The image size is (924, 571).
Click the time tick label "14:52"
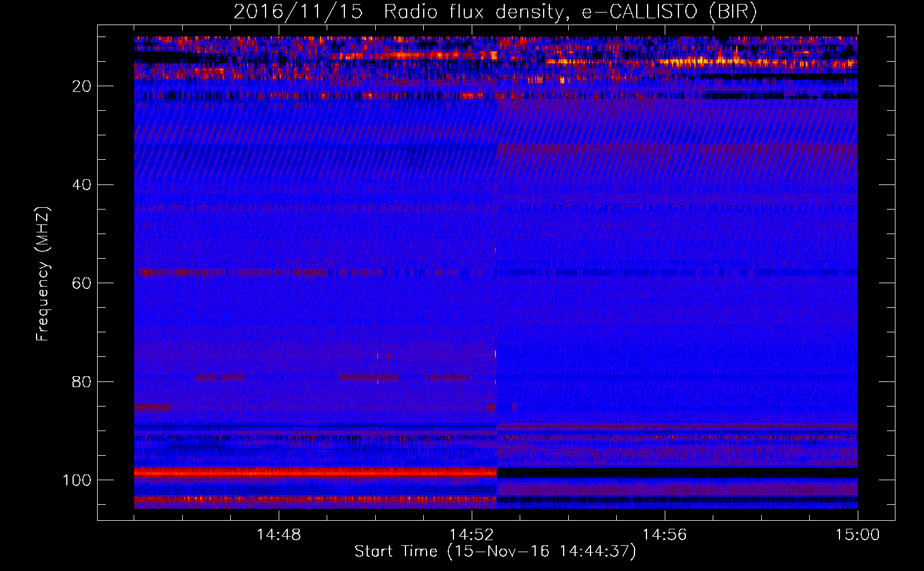point(472,535)
